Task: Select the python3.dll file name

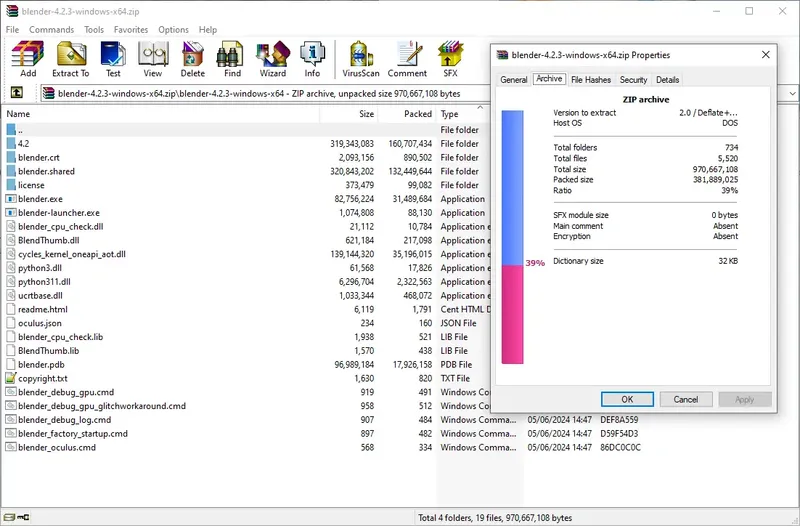Action: point(40,268)
